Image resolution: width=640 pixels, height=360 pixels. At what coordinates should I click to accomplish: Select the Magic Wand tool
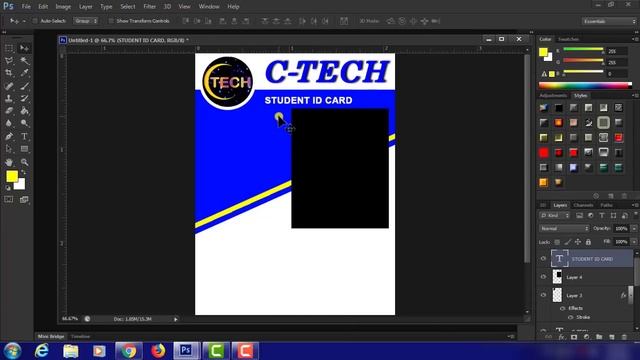pos(24,61)
